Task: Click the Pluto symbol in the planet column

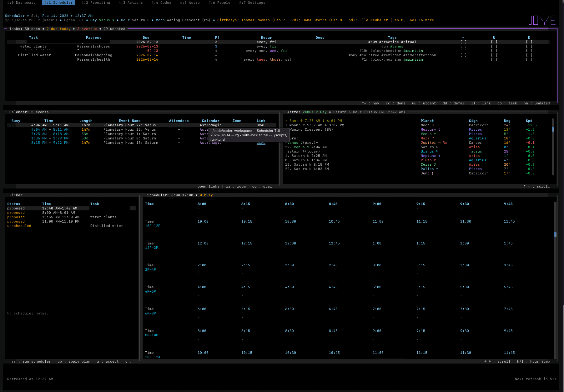Action: pyautogui.click(x=435, y=160)
